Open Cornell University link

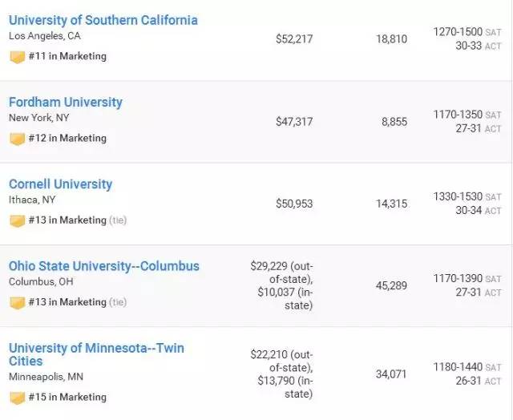61,184
